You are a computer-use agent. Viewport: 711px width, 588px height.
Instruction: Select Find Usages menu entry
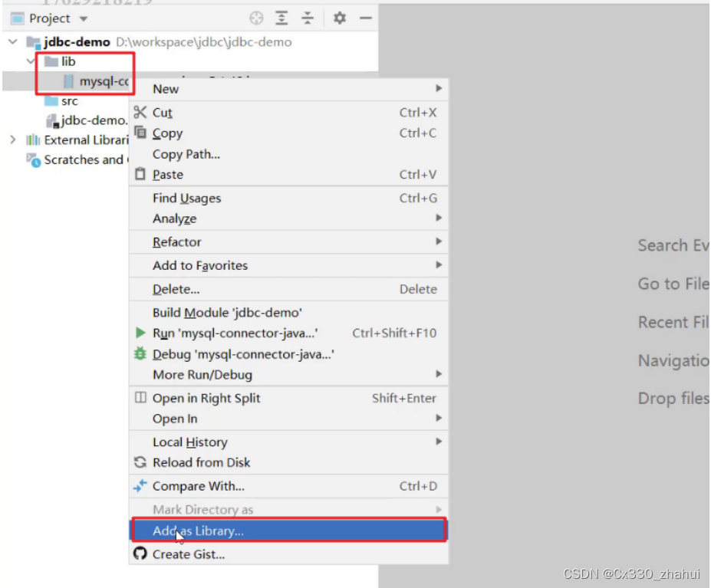pyautogui.click(x=289, y=198)
